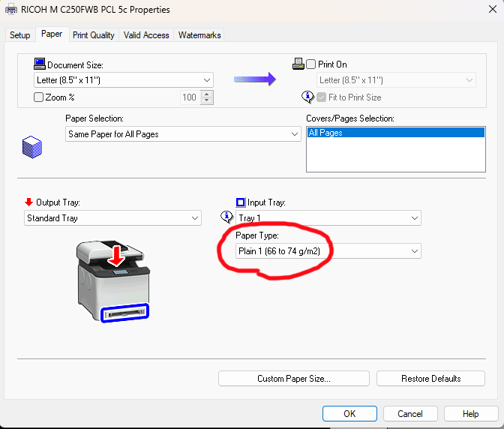Open the Watermarks tab
504x429 pixels.
click(199, 35)
